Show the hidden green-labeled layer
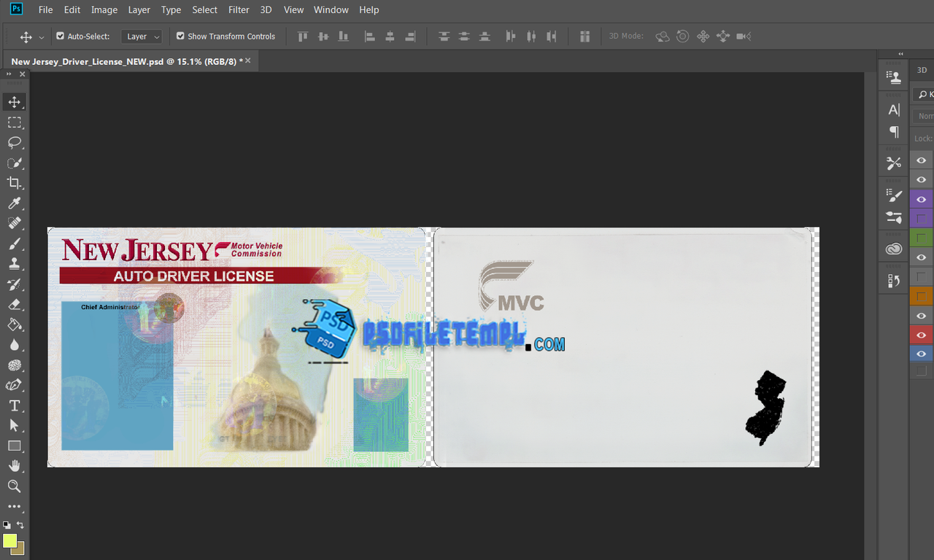The image size is (934, 560). [x=922, y=238]
